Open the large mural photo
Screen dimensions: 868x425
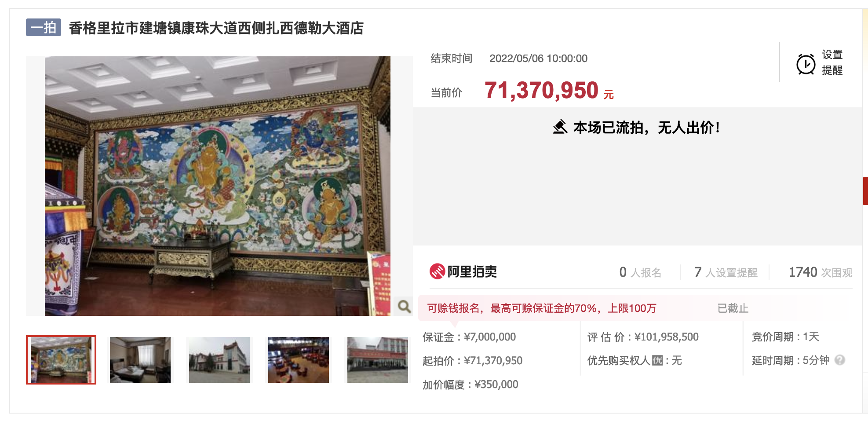tap(218, 186)
